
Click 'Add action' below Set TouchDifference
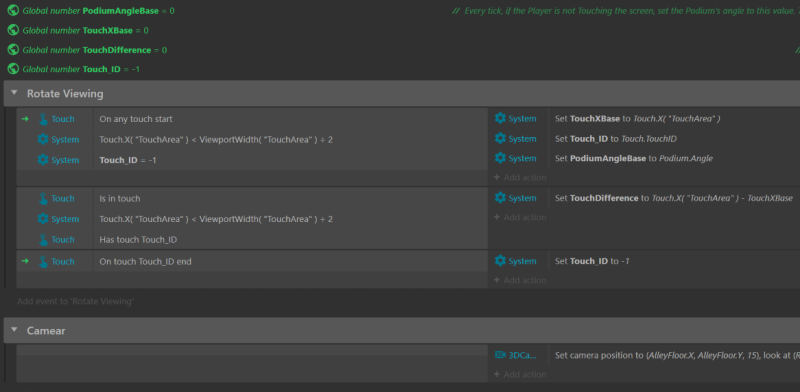click(x=520, y=217)
